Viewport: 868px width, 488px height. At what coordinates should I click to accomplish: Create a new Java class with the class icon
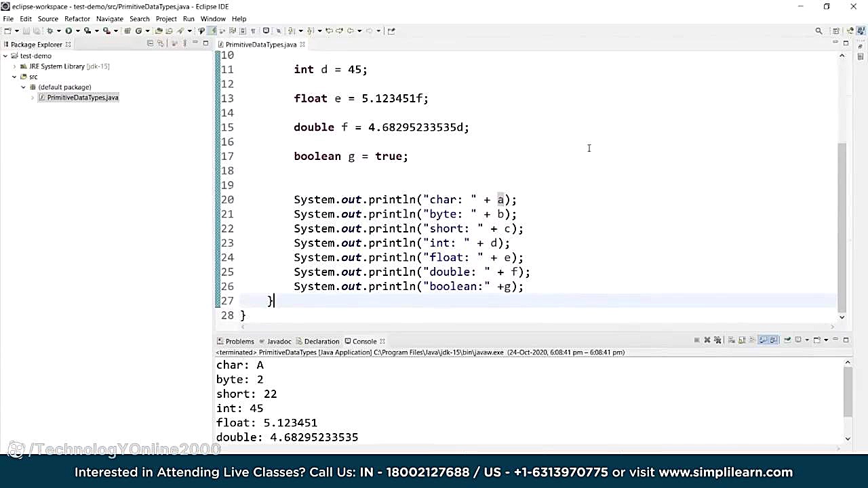[138, 30]
